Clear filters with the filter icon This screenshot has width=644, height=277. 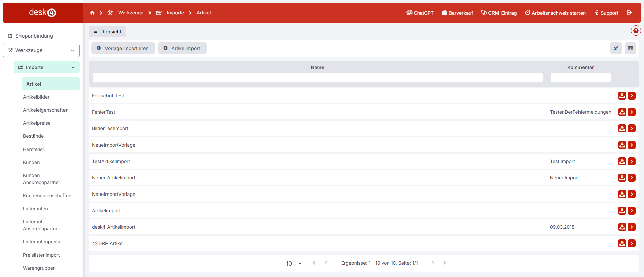[616, 48]
